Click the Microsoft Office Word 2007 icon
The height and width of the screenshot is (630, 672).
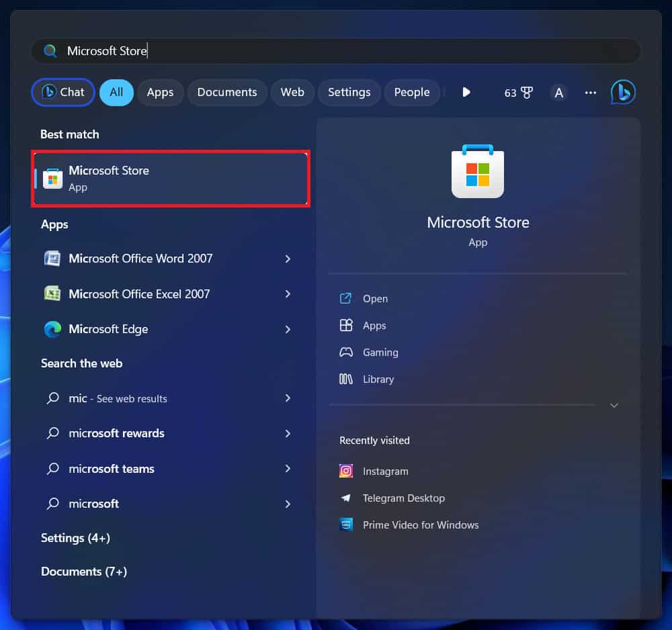(x=52, y=259)
